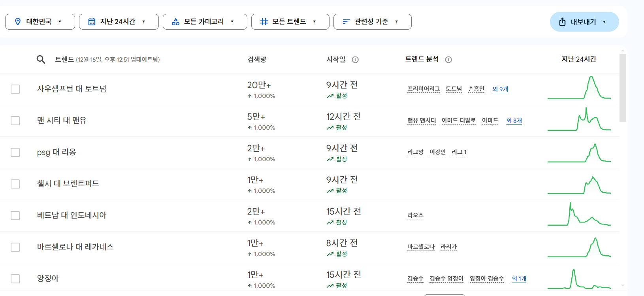This screenshot has height=296, width=644.
Task: Click the 12시간 전 start time
Action: pyautogui.click(x=344, y=117)
